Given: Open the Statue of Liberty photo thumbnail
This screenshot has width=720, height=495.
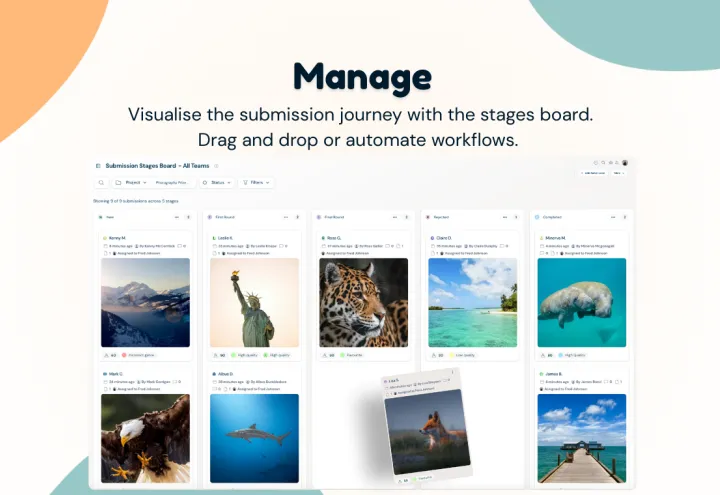Looking at the screenshot, I should 254,303.
